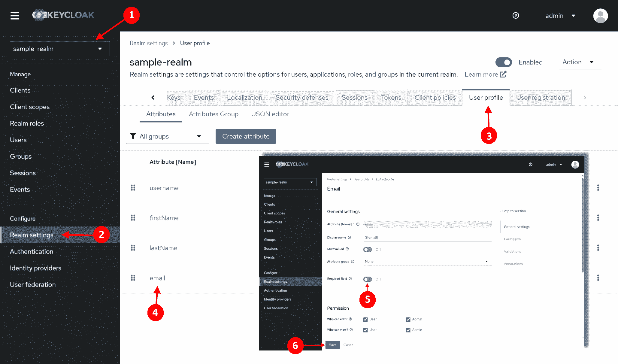Toggle User checkbox for Who can edit
This screenshot has height=364, width=618.
point(365,320)
